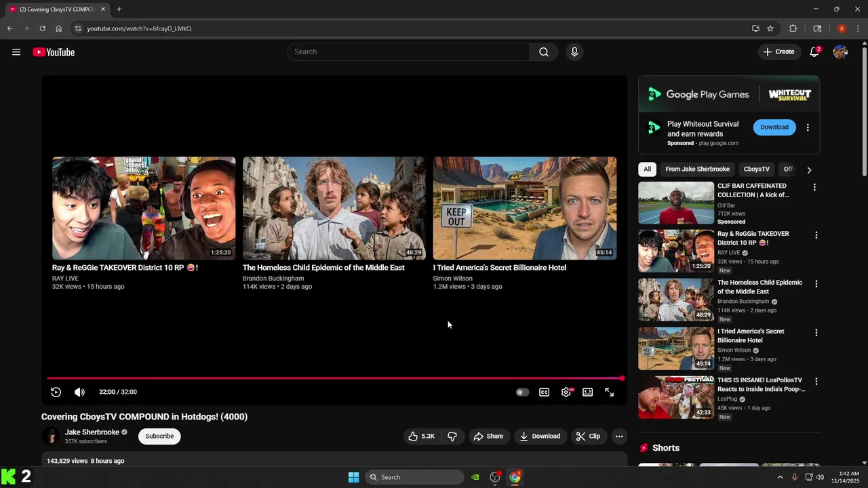Open Brandon Buckingham channel link in endscreen
Image resolution: width=868 pixels, height=488 pixels.
tap(273, 279)
